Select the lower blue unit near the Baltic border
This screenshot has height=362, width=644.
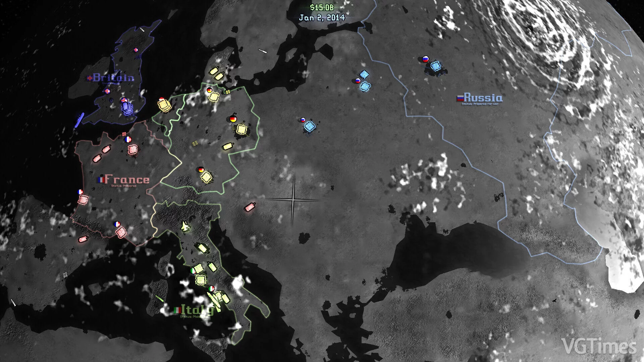(x=365, y=87)
